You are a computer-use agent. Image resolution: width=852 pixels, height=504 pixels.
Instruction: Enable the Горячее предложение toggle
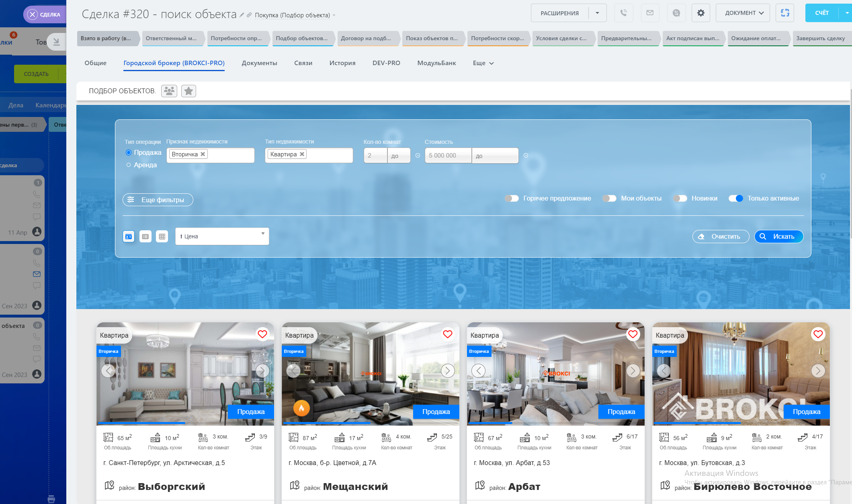[512, 198]
